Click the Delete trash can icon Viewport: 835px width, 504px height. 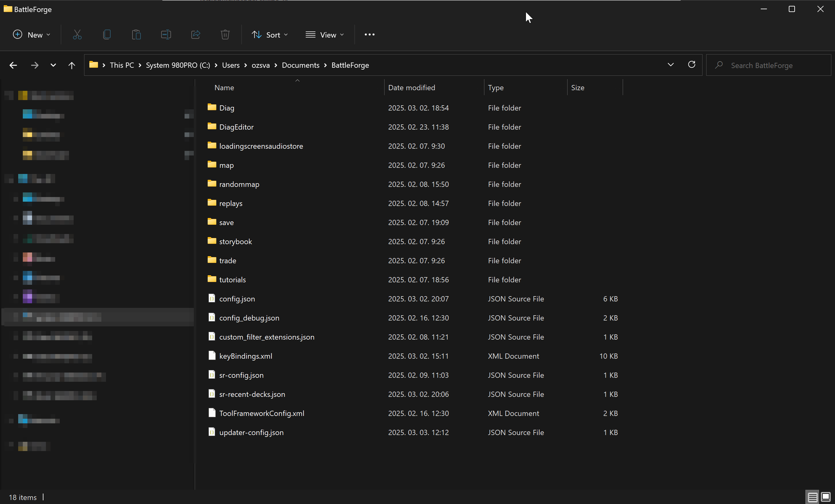click(225, 34)
